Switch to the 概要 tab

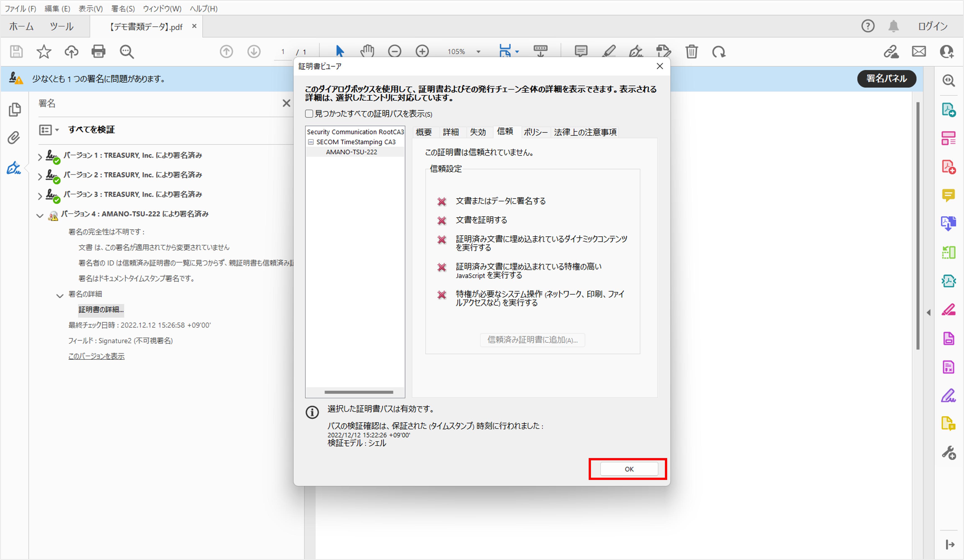[x=424, y=132]
